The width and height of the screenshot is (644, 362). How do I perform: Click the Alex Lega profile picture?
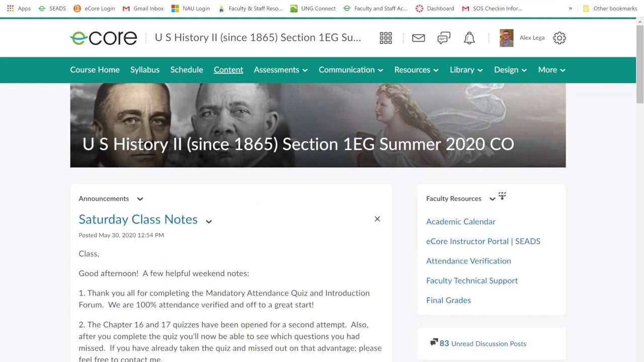tap(506, 38)
